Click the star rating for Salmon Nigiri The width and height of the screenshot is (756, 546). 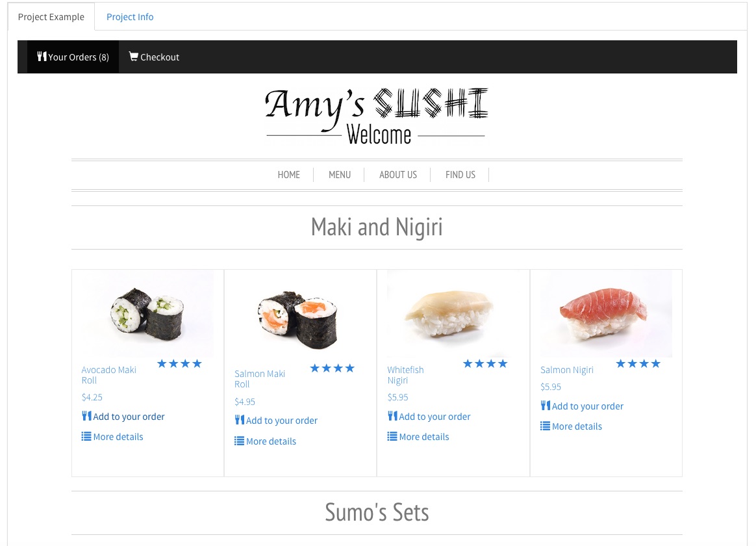(x=638, y=364)
